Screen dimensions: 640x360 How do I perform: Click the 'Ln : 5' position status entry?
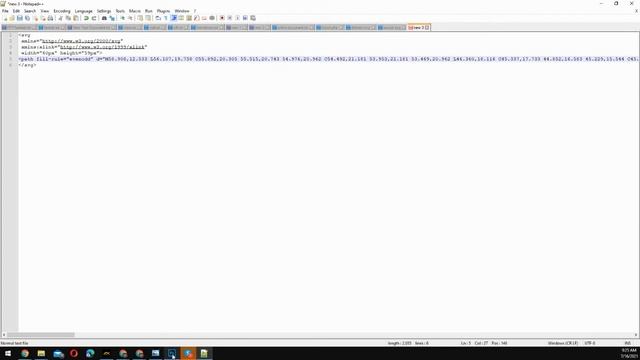[x=466, y=343]
